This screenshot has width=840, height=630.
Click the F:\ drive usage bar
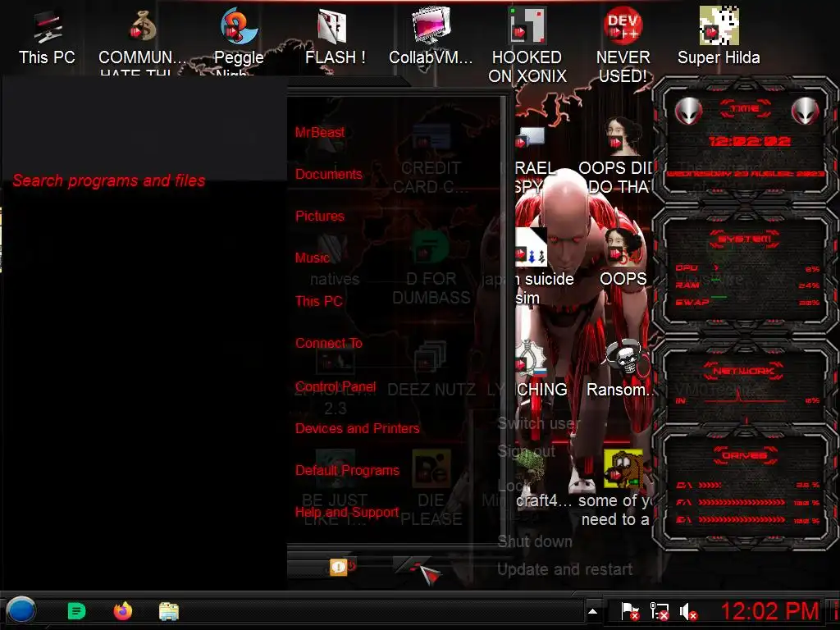[x=742, y=503]
